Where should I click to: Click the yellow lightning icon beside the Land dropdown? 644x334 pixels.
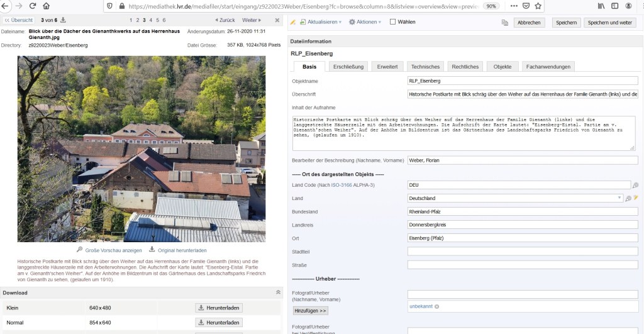636,198
